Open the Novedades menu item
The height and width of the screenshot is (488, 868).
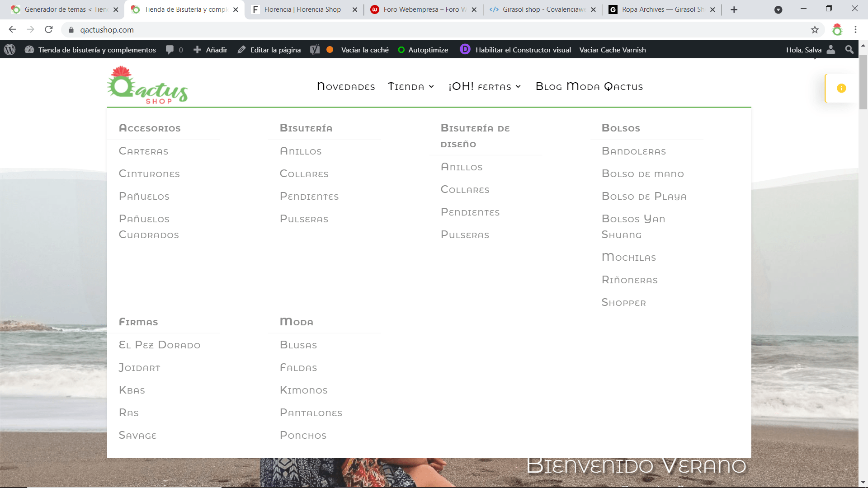tap(346, 86)
